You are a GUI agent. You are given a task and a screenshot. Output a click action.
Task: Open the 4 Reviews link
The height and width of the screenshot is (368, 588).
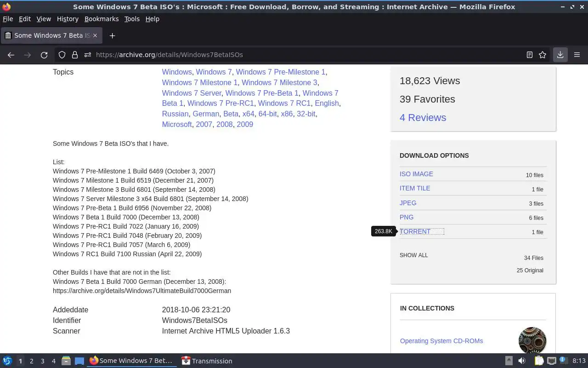423,118
